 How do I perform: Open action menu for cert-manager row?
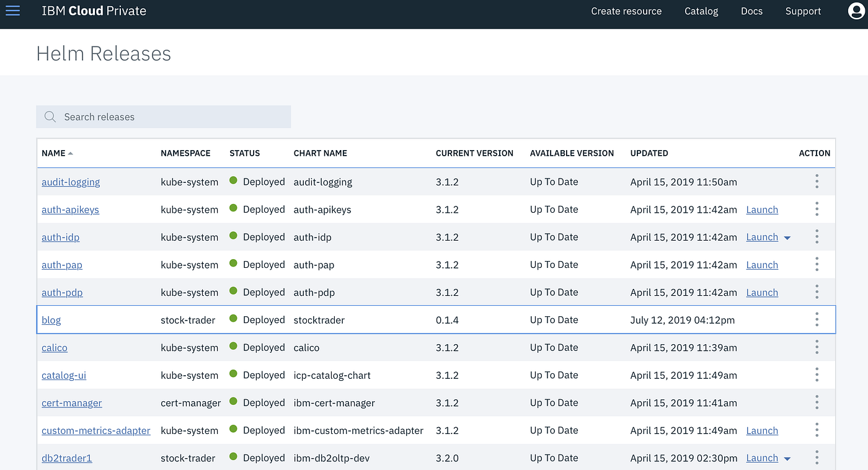click(x=817, y=402)
